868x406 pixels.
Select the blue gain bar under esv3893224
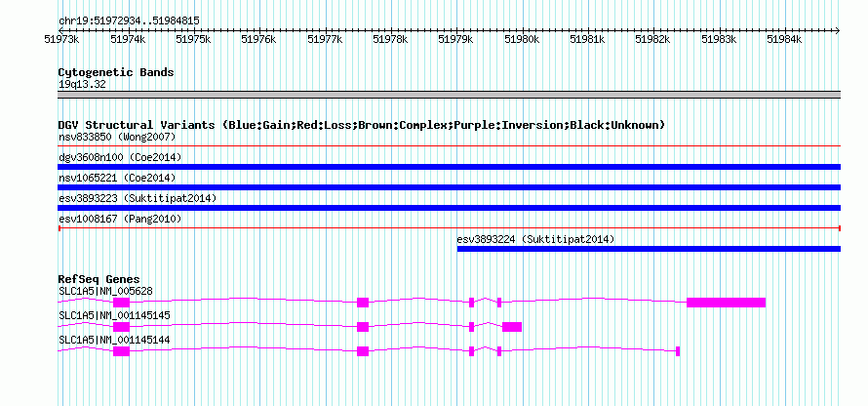[649, 249]
